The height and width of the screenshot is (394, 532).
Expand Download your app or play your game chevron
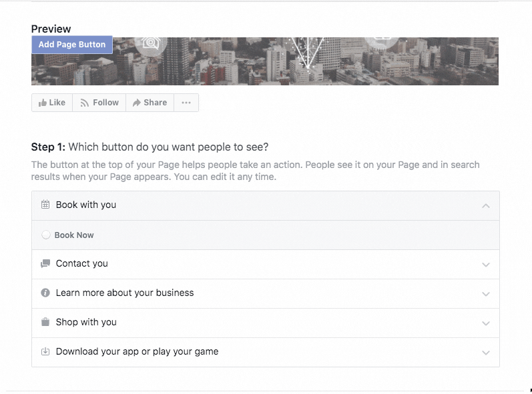(486, 353)
